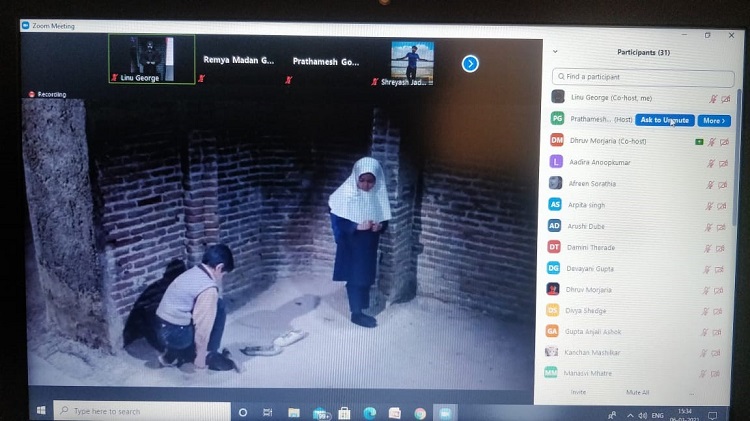Click the Mute All button
The height and width of the screenshot is (421, 750).
[x=637, y=392]
